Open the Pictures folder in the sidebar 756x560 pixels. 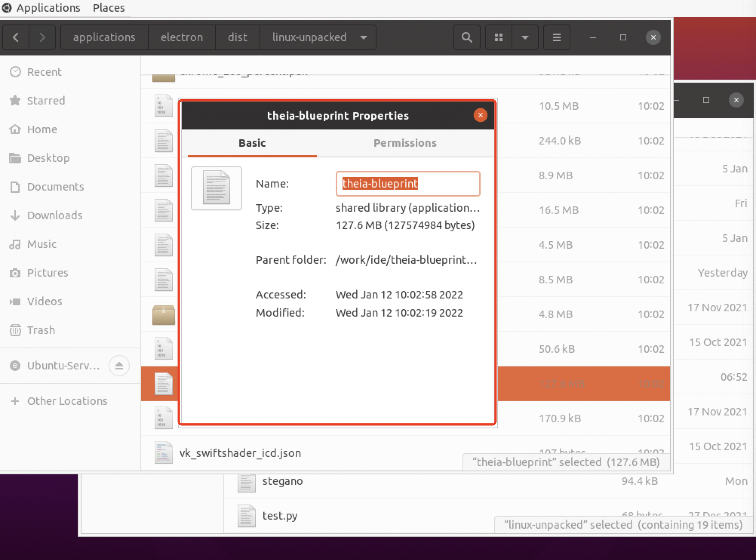47,272
